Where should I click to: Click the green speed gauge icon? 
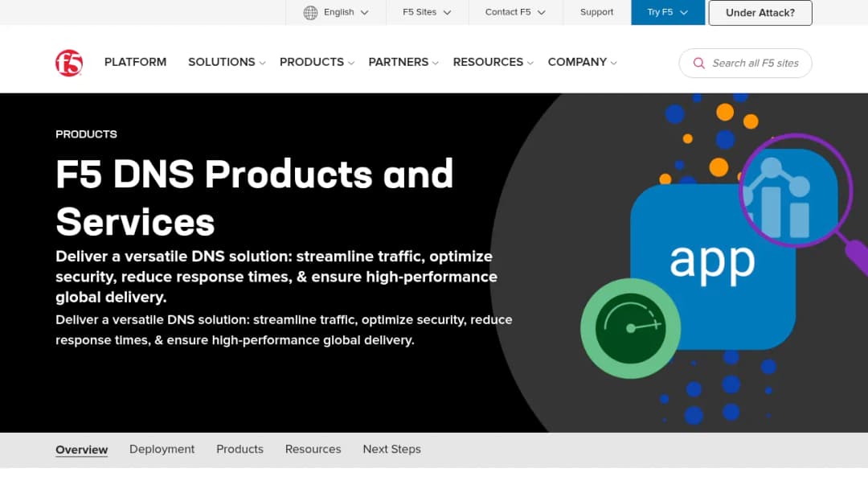coord(631,328)
